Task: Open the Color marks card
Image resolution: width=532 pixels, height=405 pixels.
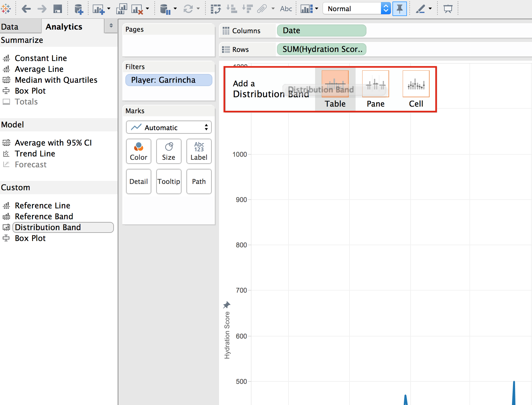Action: click(138, 151)
